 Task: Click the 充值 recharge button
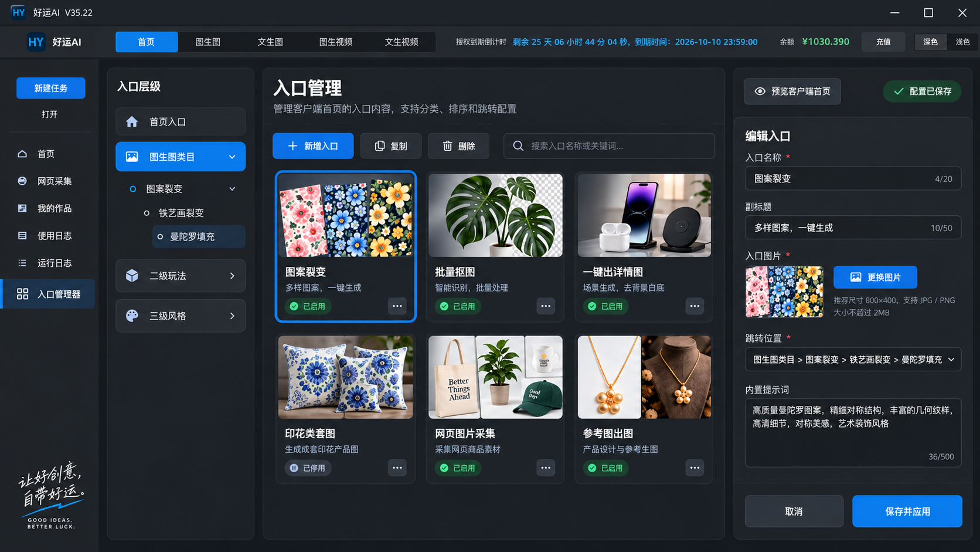[x=883, y=42]
